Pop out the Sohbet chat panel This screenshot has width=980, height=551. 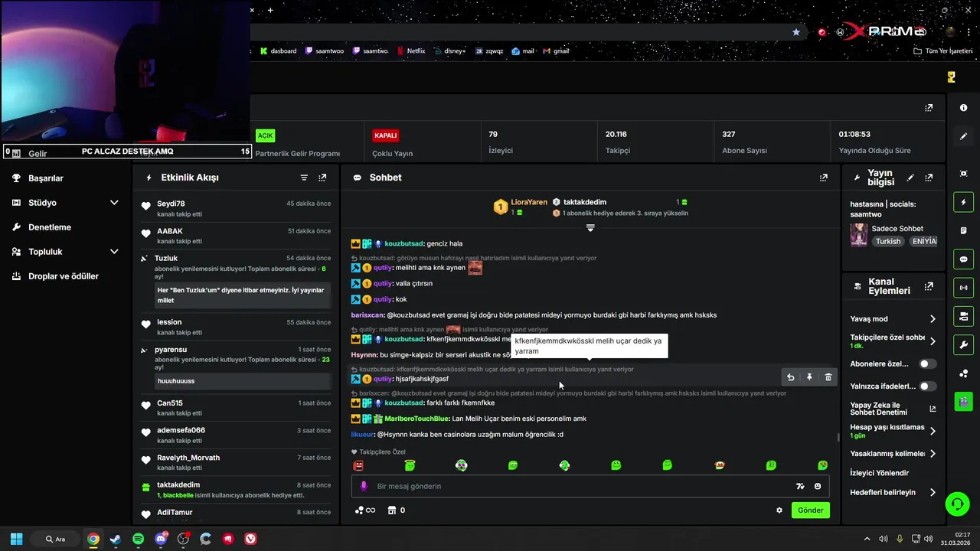(824, 178)
